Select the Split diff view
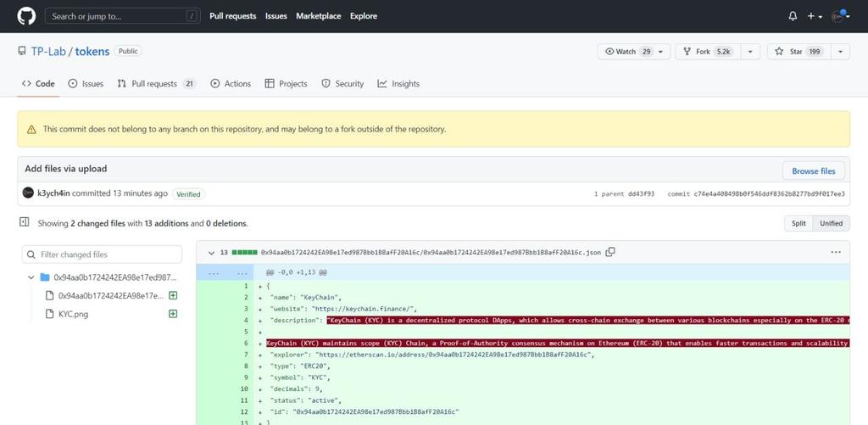 [x=798, y=223]
